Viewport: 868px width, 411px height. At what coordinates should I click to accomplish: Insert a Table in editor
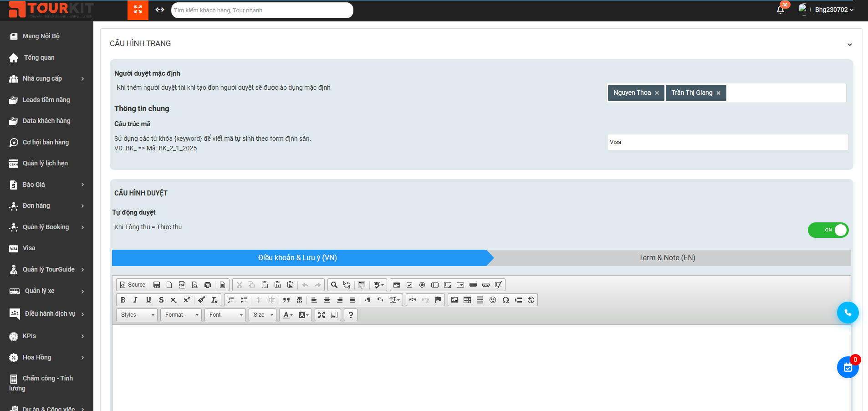tap(467, 300)
